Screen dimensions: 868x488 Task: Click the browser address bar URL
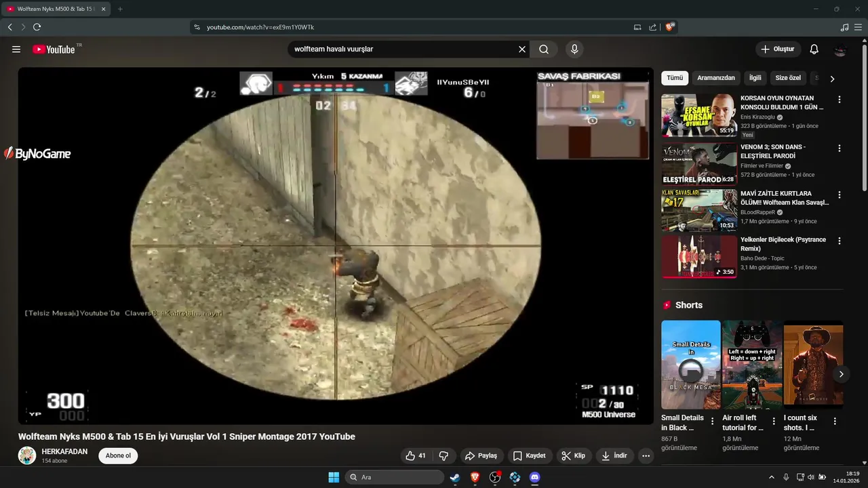pos(260,27)
